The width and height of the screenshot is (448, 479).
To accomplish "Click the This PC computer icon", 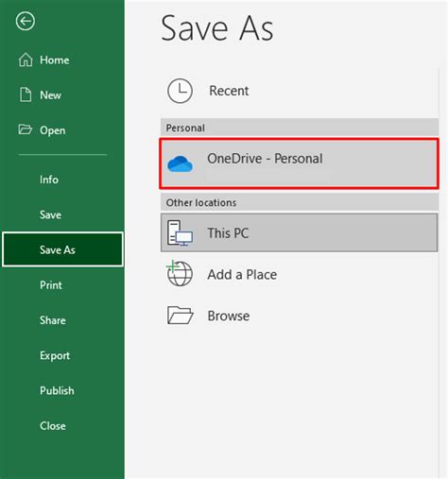I will pyautogui.click(x=180, y=233).
